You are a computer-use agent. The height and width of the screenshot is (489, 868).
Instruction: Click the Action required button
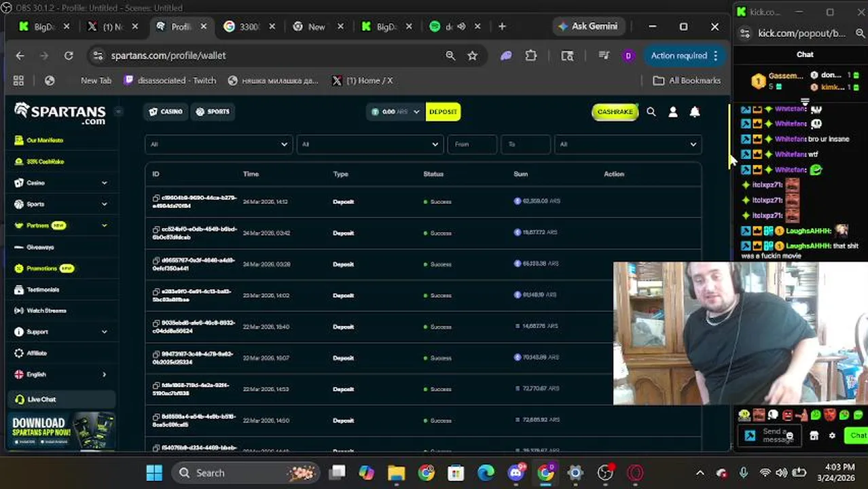[x=685, y=56]
